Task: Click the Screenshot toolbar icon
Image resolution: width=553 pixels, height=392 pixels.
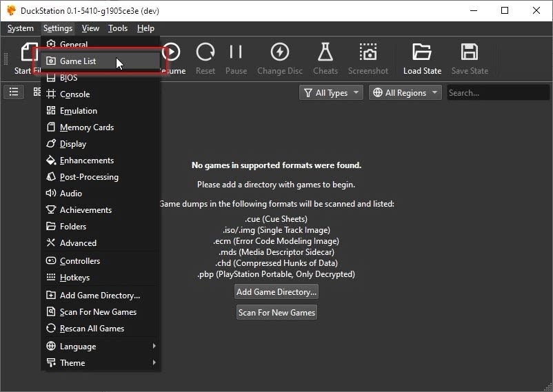Action: [x=368, y=52]
